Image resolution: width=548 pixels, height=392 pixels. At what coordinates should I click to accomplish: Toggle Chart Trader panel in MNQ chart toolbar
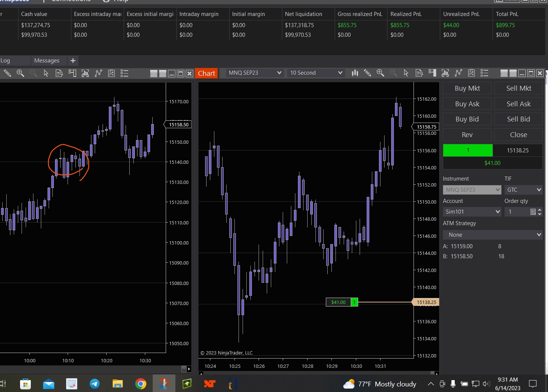point(432,73)
